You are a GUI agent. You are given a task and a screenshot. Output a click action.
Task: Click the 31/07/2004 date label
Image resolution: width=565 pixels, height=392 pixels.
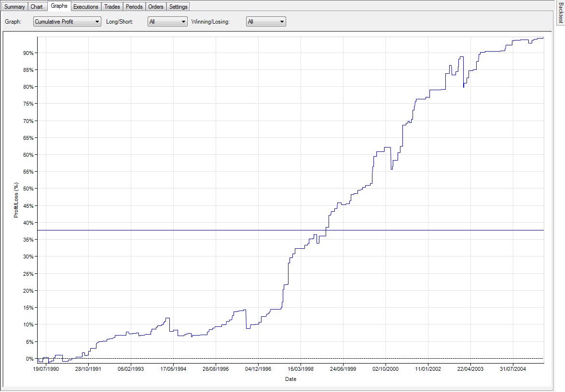513,369
